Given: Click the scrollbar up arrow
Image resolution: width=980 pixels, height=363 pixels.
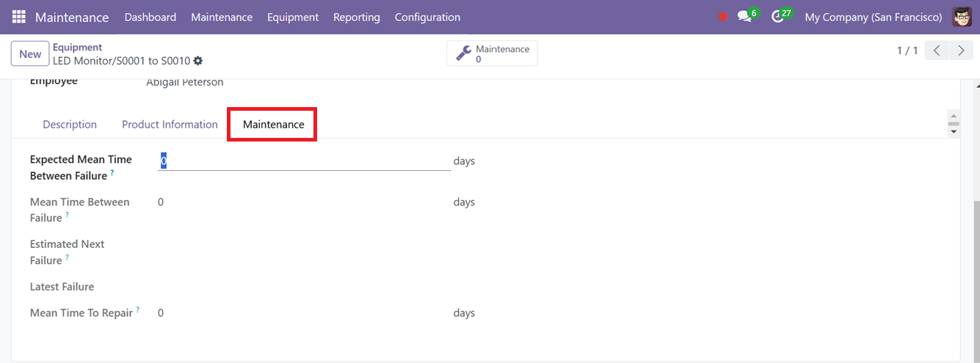Looking at the screenshot, I should [x=954, y=116].
